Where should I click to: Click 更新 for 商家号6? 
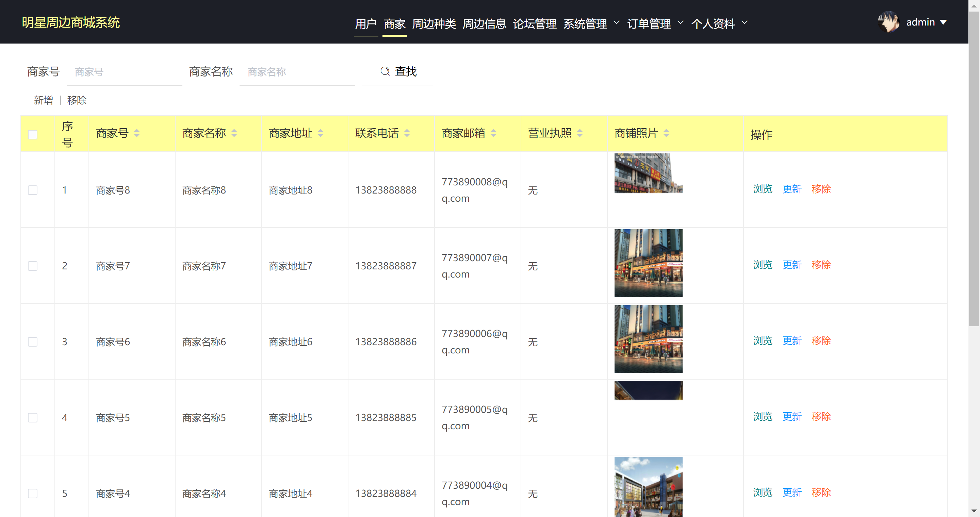(x=792, y=340)
